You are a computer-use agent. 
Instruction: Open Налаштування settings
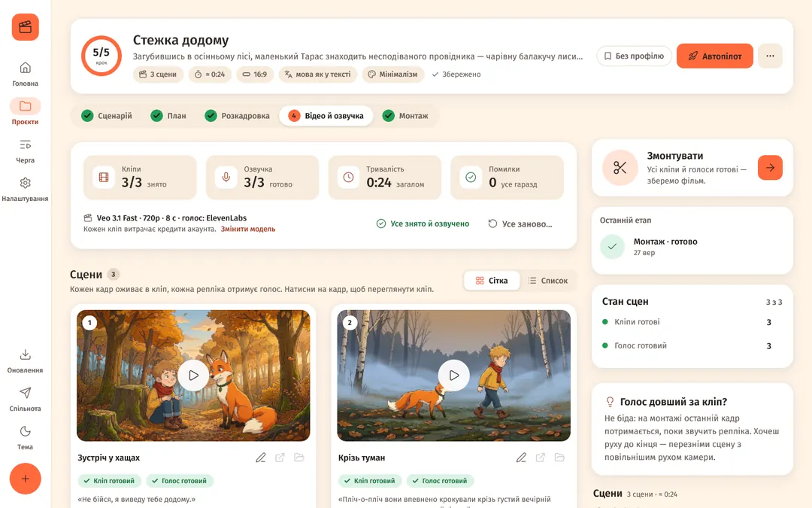(x=26, y=189)
